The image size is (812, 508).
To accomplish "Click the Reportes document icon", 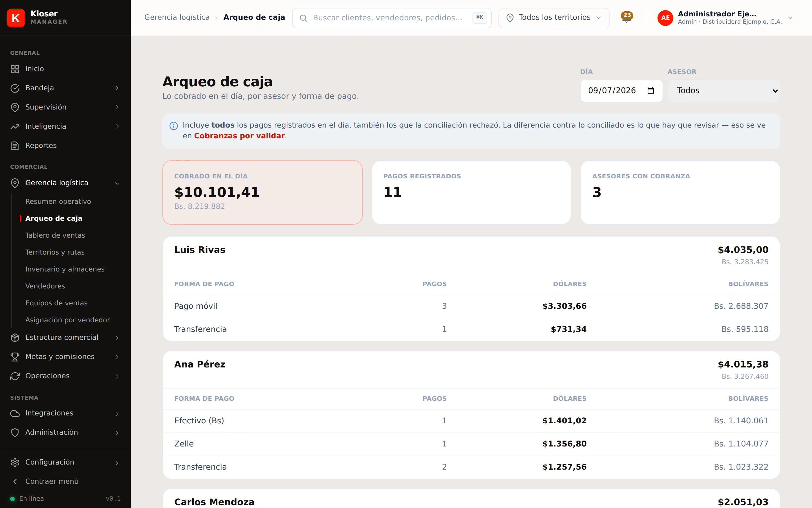I will pyautogui.click(x=15, y=145).
